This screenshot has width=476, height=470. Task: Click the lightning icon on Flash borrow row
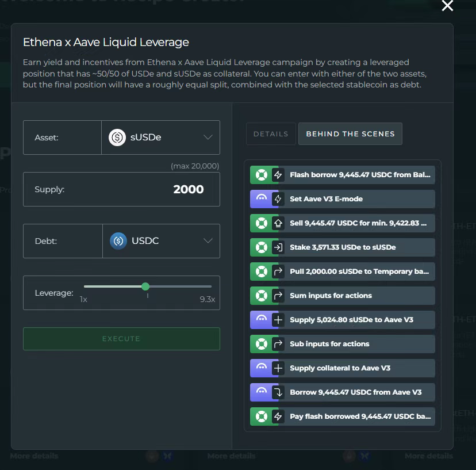pos(278,175)
